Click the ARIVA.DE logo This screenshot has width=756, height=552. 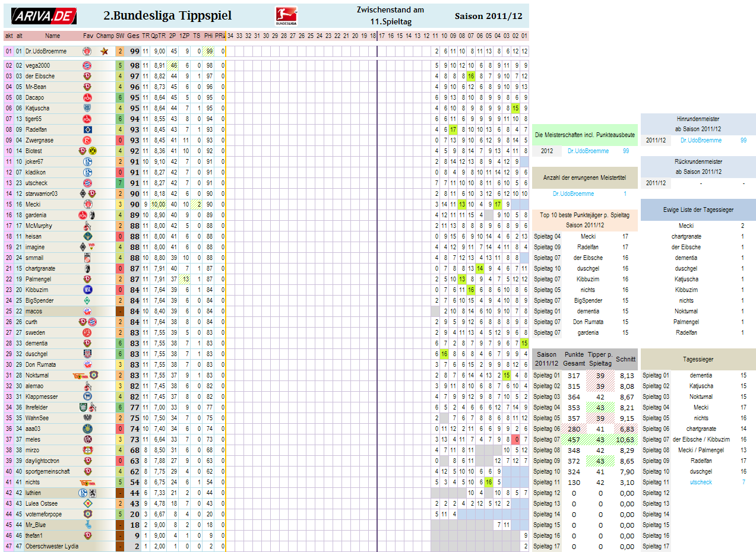(44, 16)
